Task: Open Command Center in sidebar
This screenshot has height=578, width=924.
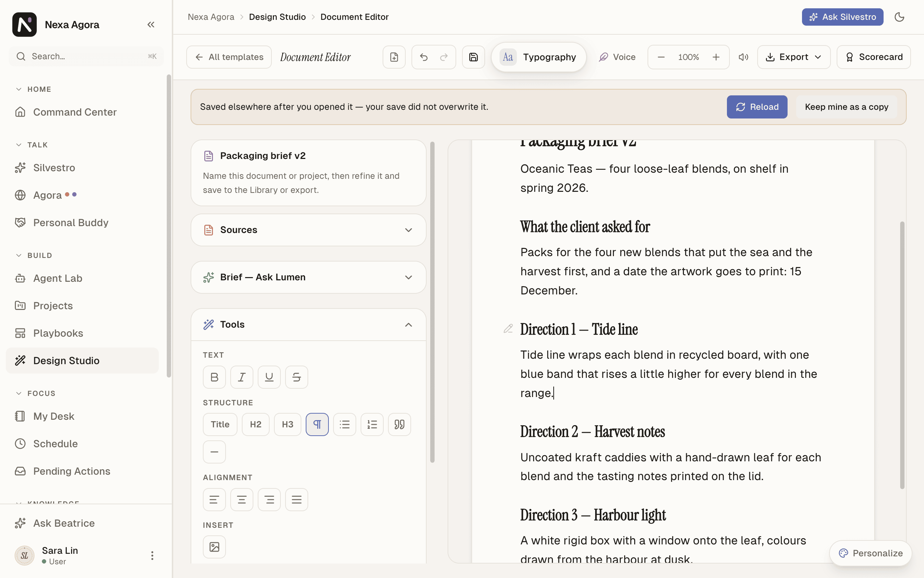Action: (82, 112)
